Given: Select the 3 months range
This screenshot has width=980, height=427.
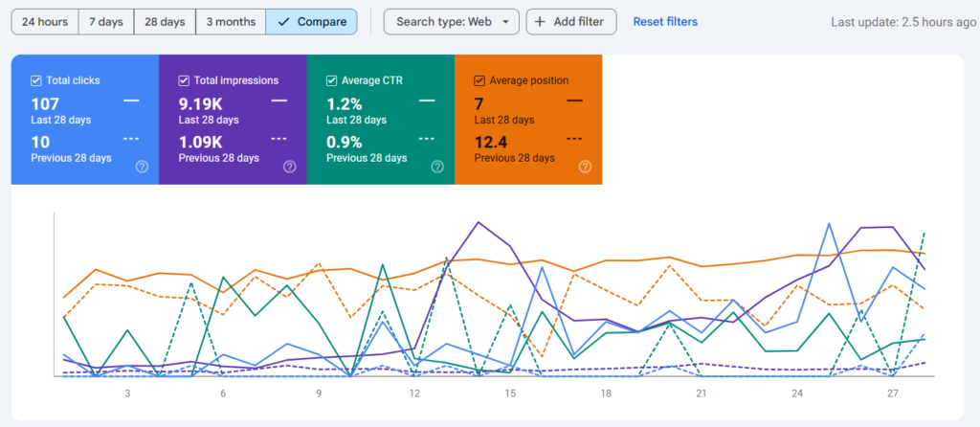Looking at the screenshot, I should (x=230, y=22).
